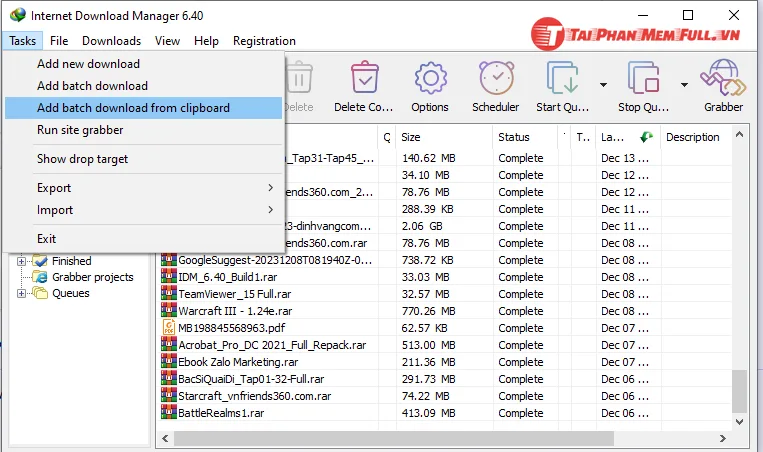
Task: Open the Registration menu
Action: coord(264,41)
